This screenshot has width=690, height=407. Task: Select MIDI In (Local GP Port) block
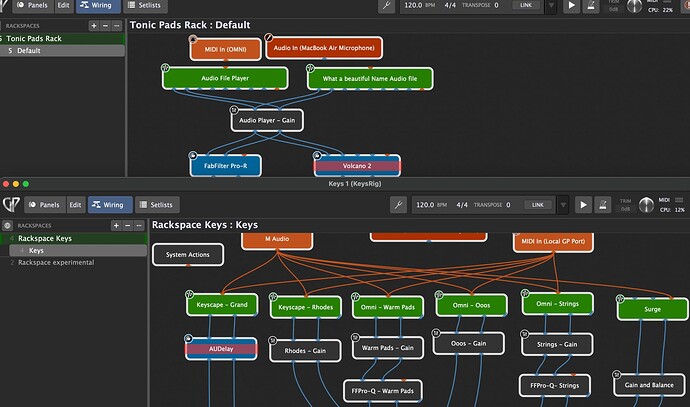[553, 242]
